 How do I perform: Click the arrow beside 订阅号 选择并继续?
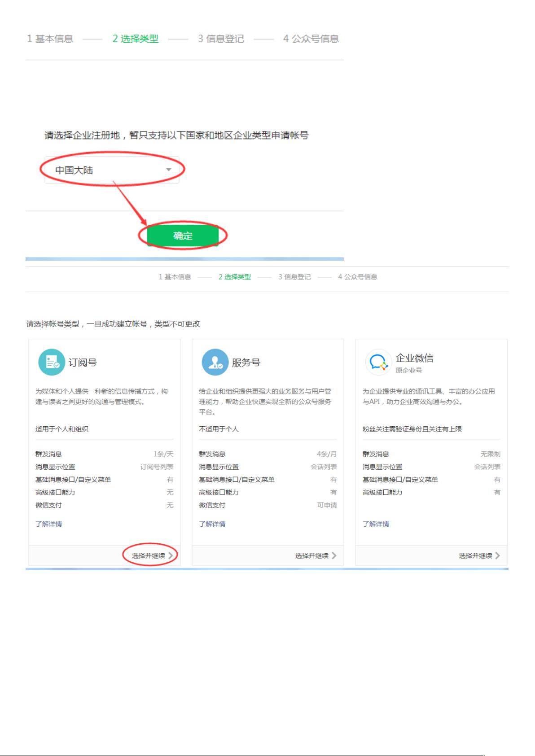pyautogui.click(x=171, y=555)
